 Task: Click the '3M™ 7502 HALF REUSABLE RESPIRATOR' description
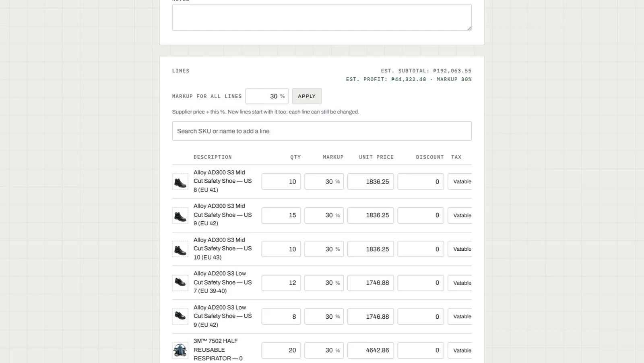tap(218, 350)
